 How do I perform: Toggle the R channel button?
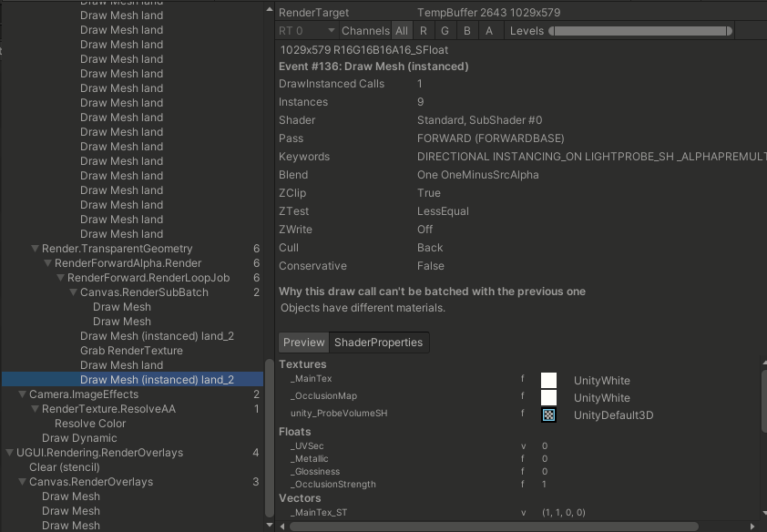click(x=423, y=31)
